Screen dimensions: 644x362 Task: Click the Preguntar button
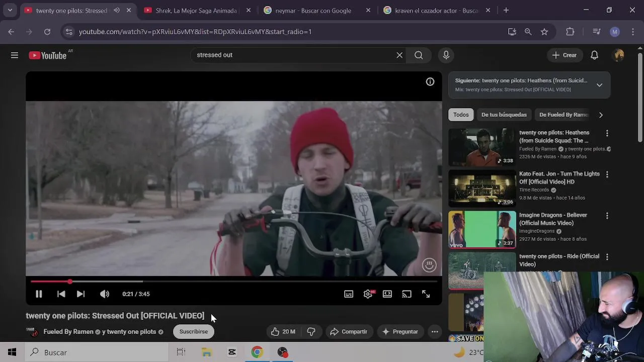pyautogui.click(x=400, y=332)
